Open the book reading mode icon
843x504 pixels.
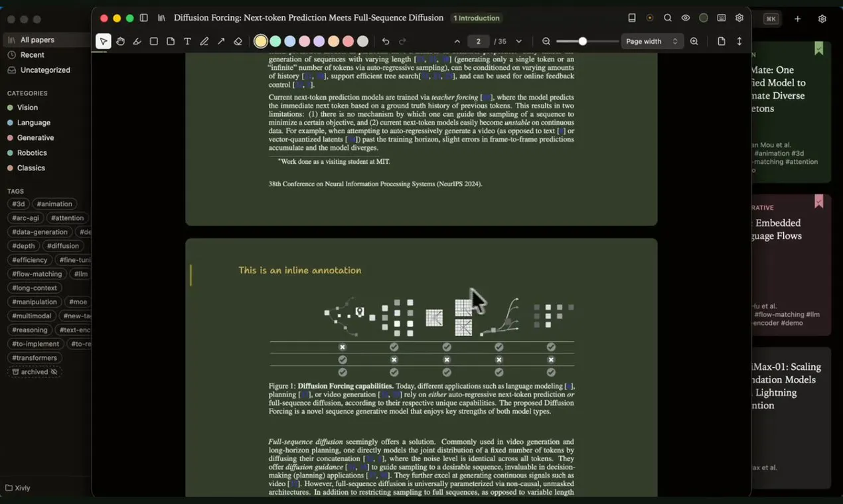[x=632, y=18]
